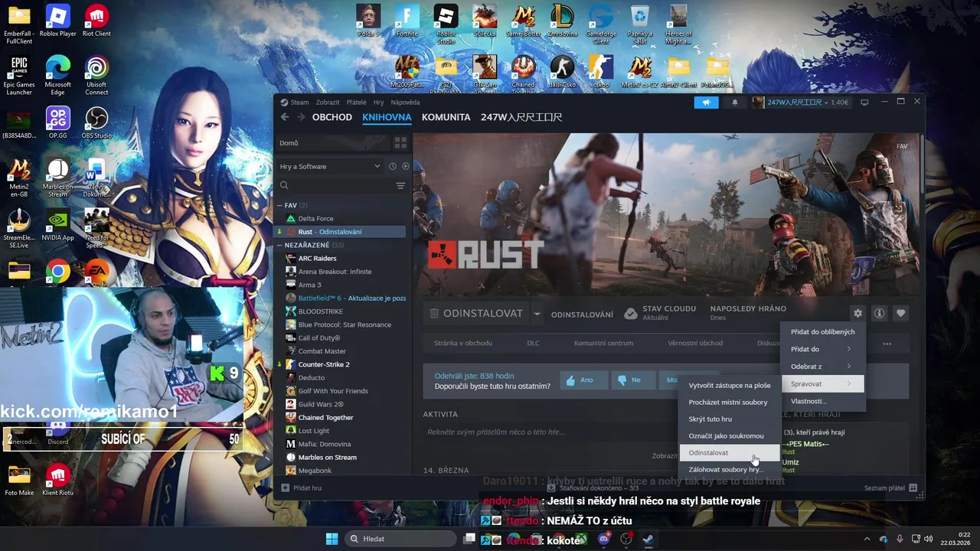Open Riot Client desktop shortcut
The width and height of the screenshot is (980, 551).
point(96,21)
